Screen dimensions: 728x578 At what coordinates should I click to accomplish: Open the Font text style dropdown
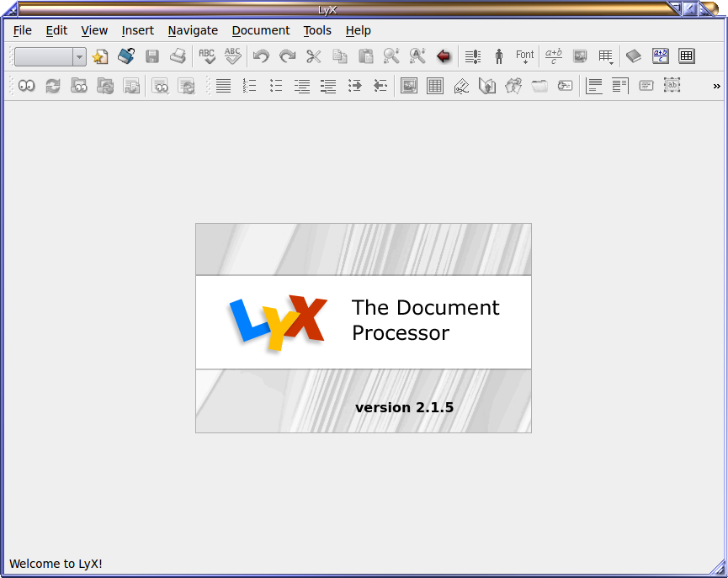click(x=524, y=56)
